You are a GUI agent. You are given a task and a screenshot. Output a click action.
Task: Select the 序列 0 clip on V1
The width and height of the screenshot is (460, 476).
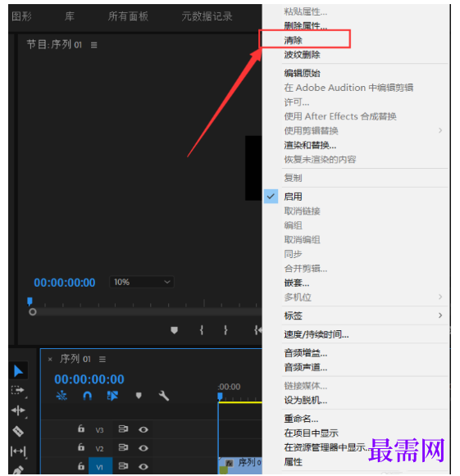point(240,465)
